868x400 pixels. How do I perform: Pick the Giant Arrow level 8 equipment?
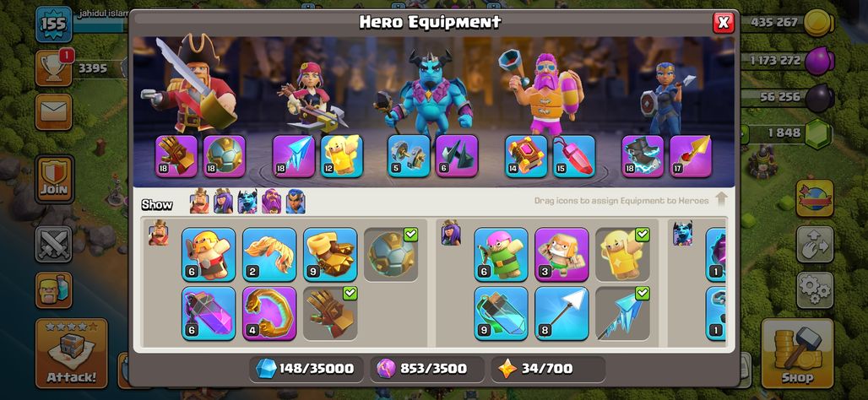[x=561, y=313]
